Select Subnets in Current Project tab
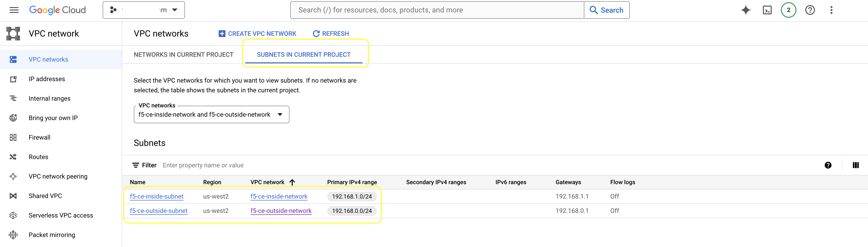 click(304, 55)
